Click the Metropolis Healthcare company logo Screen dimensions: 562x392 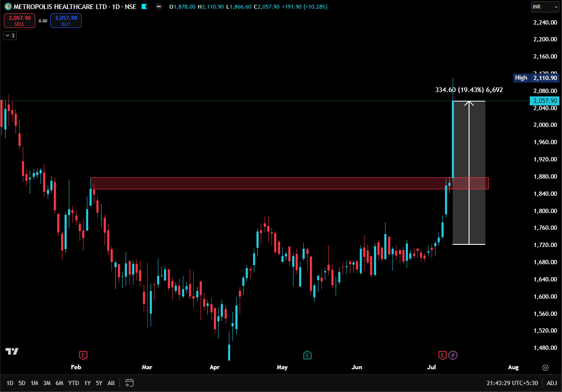click(8, 7)
